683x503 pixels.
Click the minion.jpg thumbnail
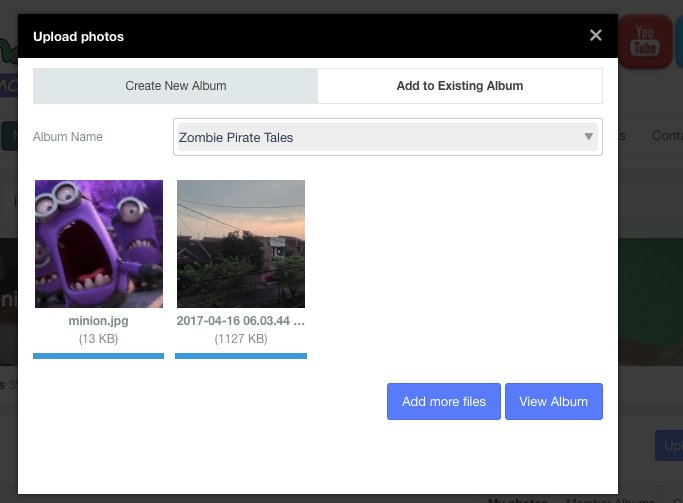pos(99,244)
